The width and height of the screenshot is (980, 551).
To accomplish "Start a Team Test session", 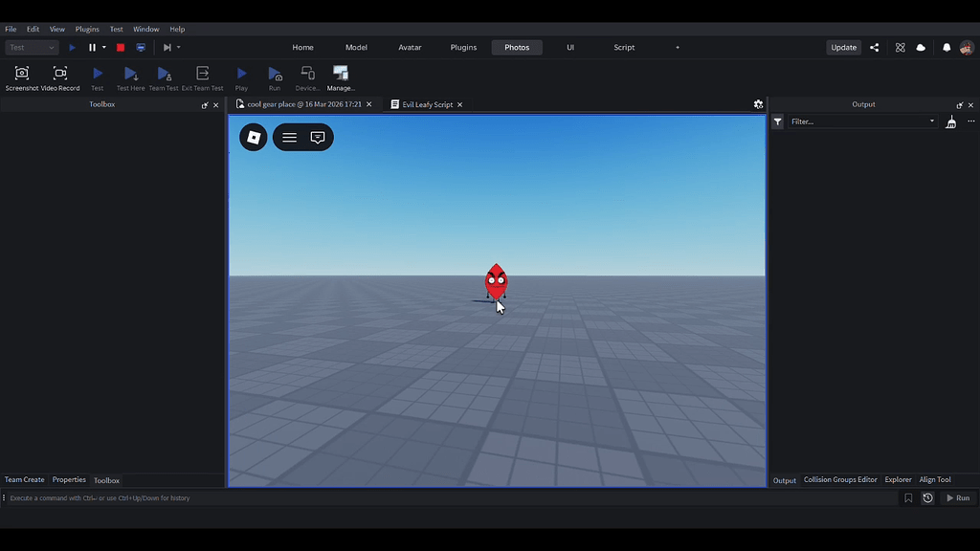I will [164, 73].
